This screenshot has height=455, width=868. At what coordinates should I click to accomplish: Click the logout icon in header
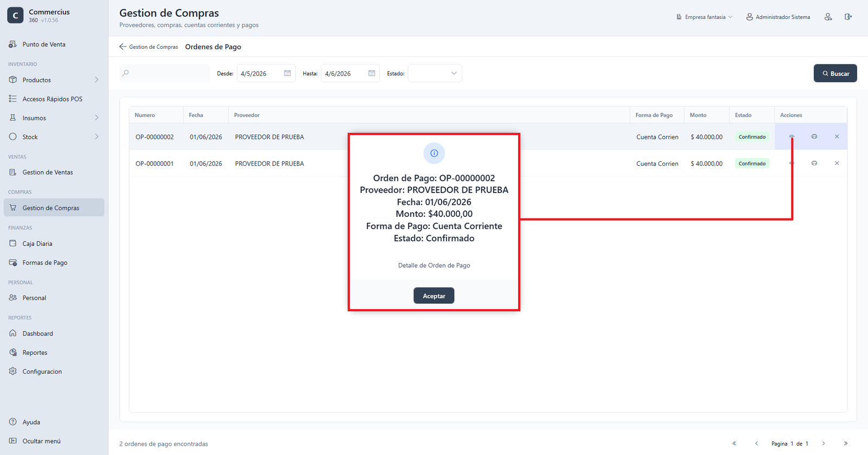848,17
